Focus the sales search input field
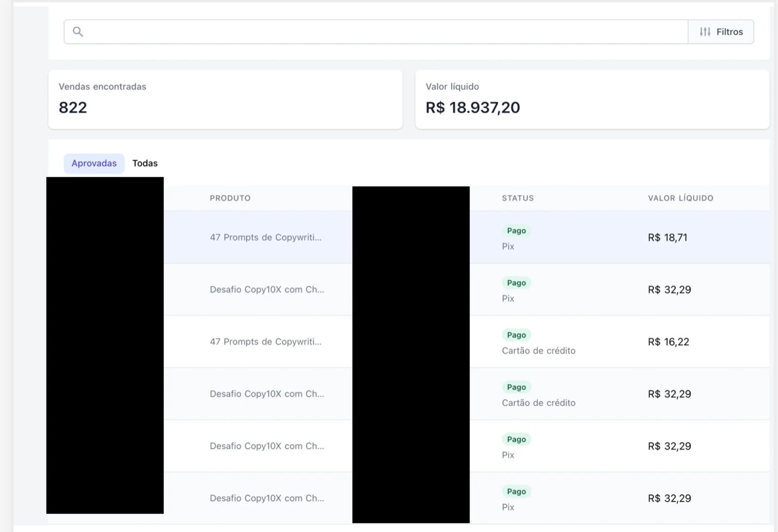The image size is (778, 532). 376,32
